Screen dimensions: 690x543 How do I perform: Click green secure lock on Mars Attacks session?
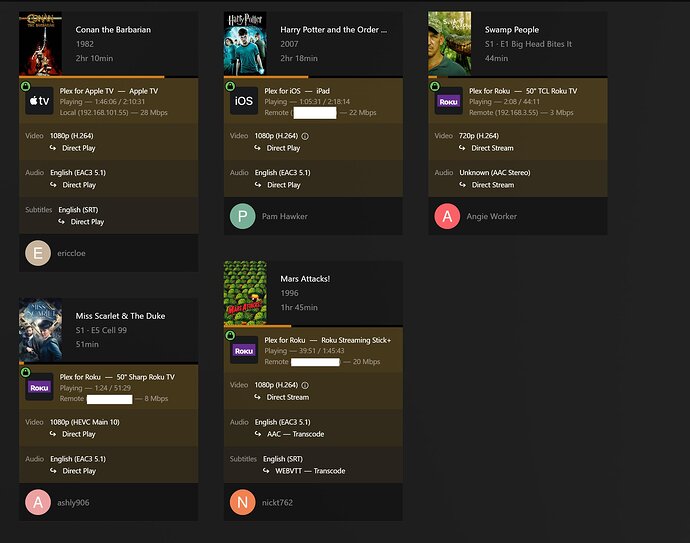(x=230, y=336)
